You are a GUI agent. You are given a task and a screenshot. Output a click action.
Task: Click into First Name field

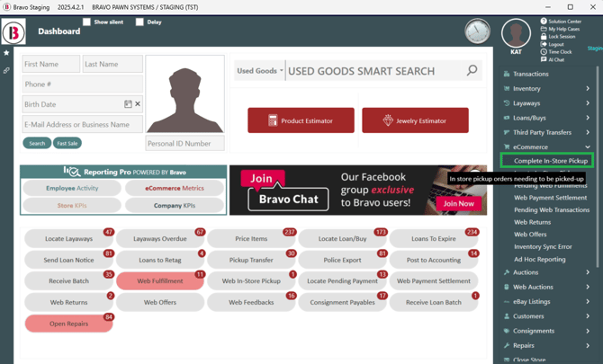tap(50, 64)
